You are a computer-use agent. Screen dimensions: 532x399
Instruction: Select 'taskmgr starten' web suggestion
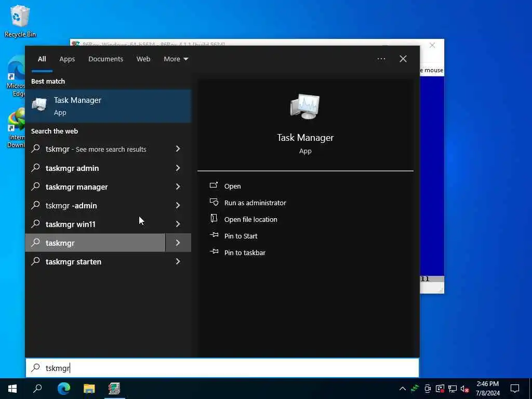[96, 262]
